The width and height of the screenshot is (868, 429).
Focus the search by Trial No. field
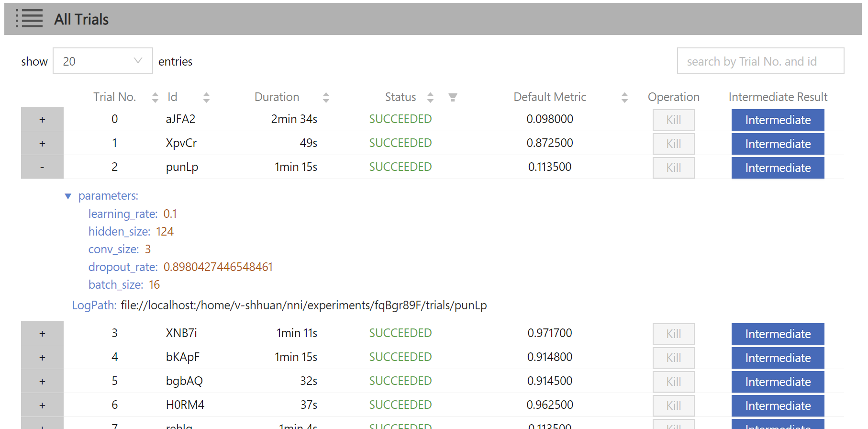pyautogui.click(x=760, y=61)
